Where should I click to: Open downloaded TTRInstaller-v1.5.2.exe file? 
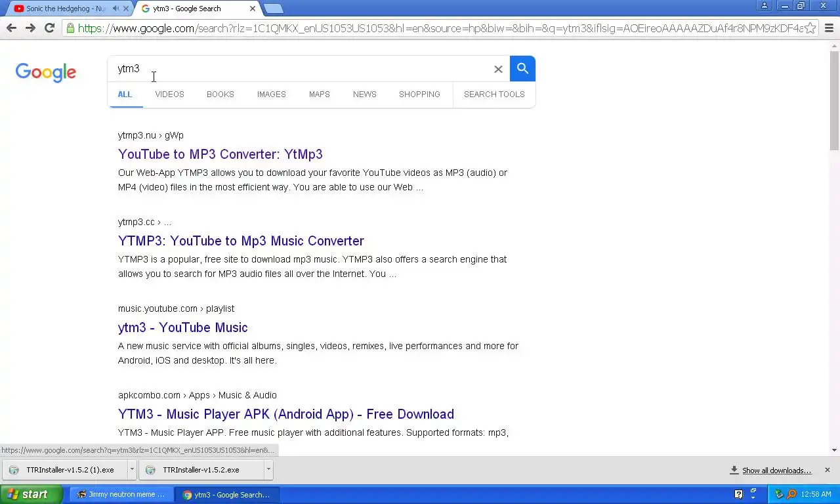point(201,469)
